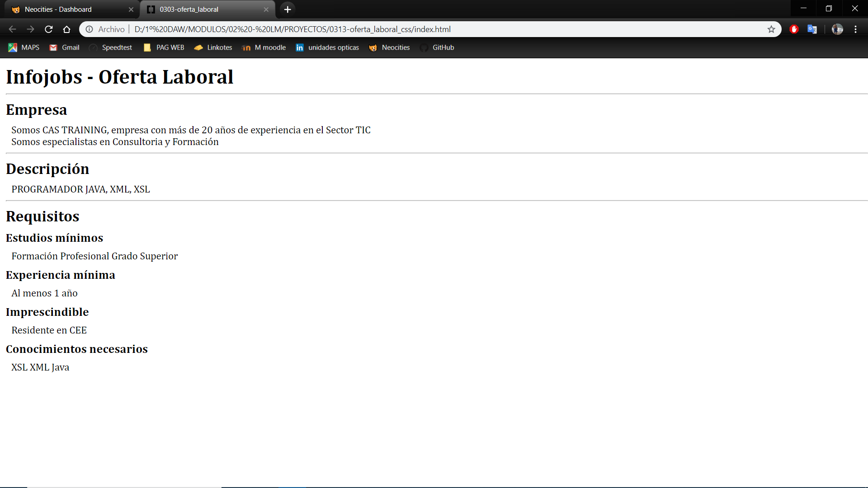Open the MAPS bookmark

click(24, 47)
